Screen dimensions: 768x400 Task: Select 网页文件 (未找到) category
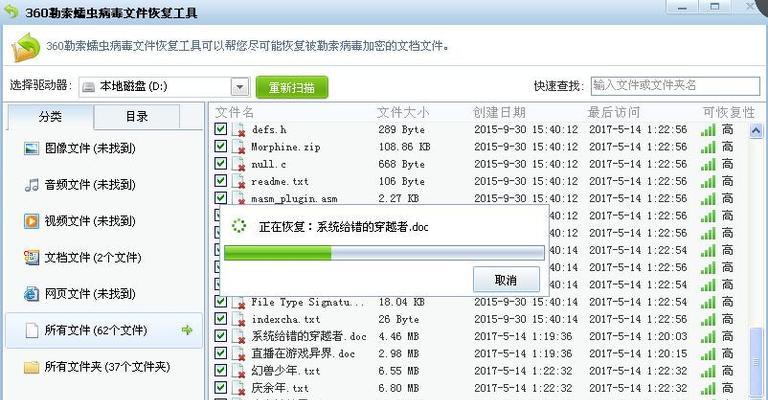point(103,294)
